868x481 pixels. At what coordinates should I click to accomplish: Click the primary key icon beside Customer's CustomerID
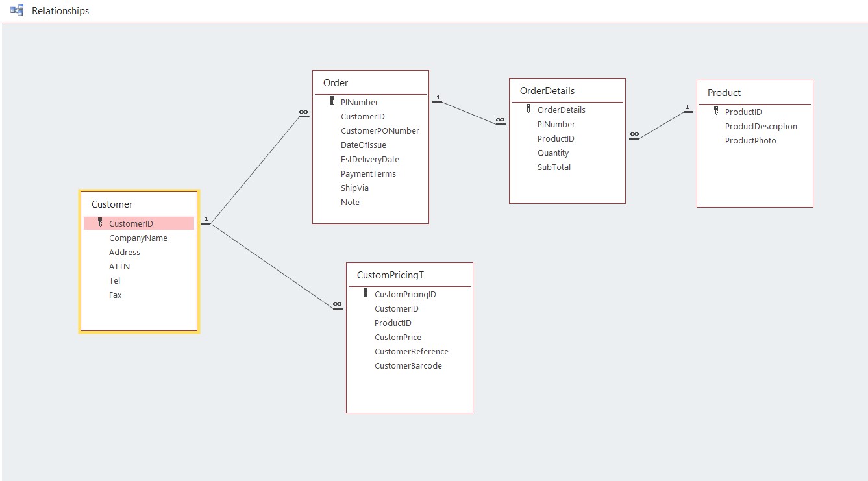[100, 223]
